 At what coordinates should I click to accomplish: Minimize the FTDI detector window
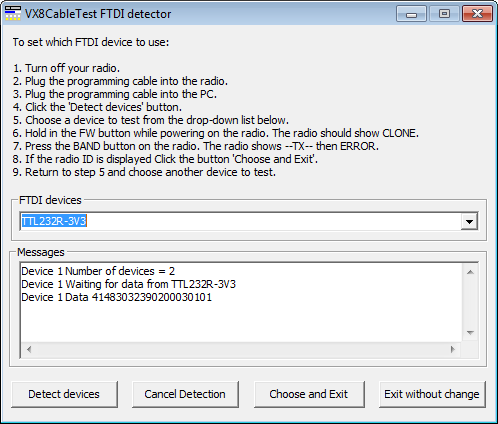coord(411,14)
